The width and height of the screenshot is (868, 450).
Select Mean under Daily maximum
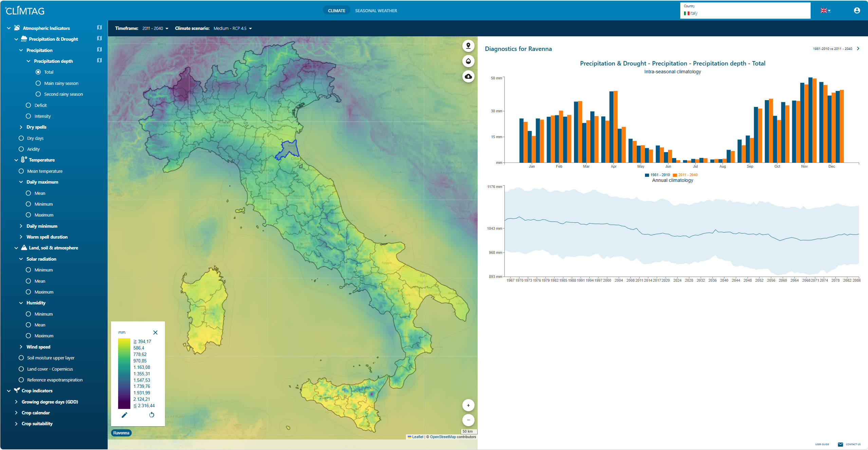tap(28, 193)
